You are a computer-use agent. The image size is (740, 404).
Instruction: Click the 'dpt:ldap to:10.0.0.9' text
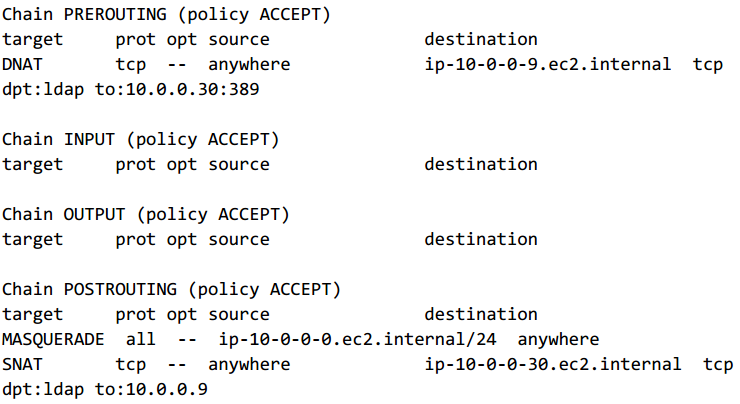pyautogui.click(x=104, y=389)
